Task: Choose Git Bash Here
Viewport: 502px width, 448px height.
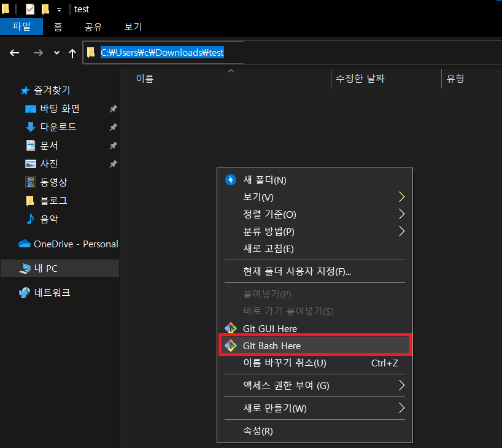Action: click(315, 346)
